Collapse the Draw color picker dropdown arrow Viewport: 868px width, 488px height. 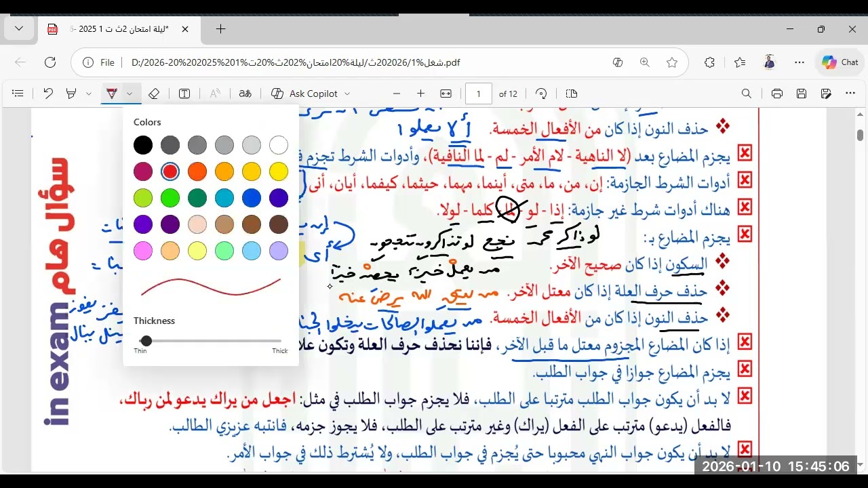click(129, 94)
